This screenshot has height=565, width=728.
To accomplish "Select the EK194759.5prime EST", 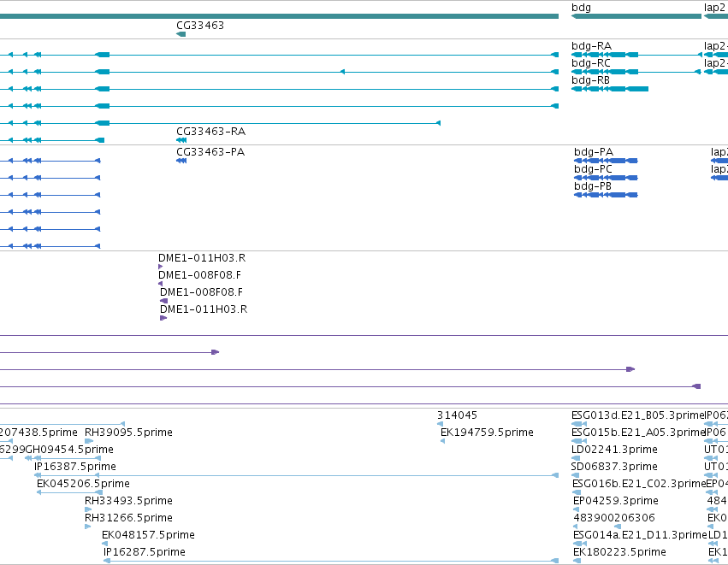I will click(443, 441).
